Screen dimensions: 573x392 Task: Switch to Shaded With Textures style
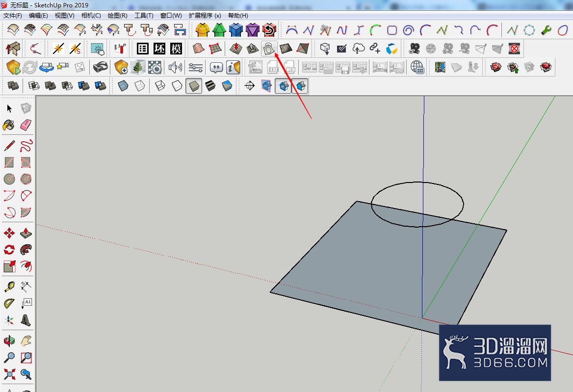click(210, 86)
